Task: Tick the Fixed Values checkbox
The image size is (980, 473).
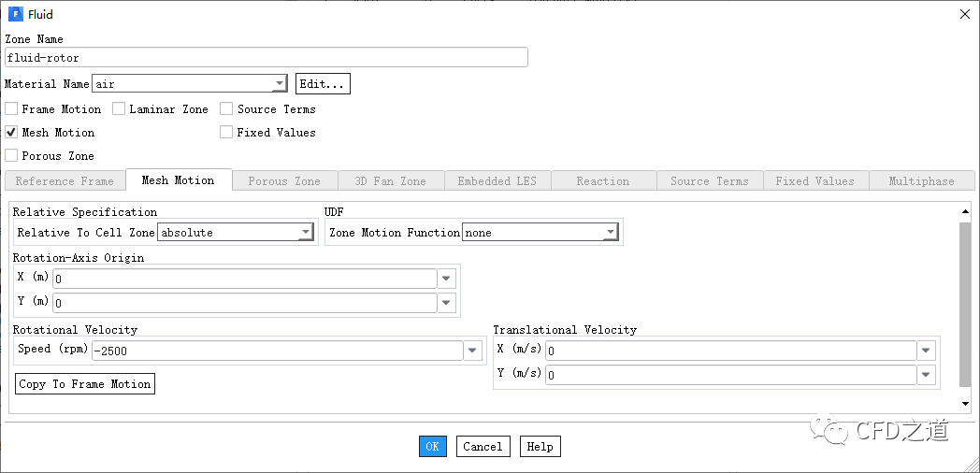Action: coord(226,133)
